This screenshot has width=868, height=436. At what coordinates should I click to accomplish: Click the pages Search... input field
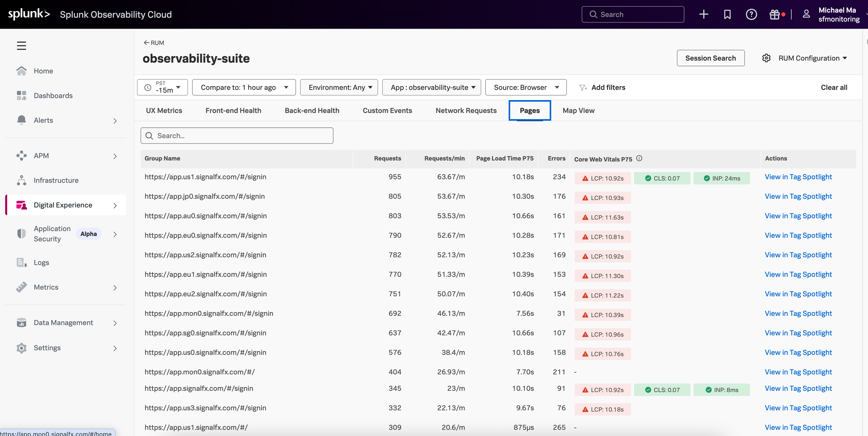point(237,136)
